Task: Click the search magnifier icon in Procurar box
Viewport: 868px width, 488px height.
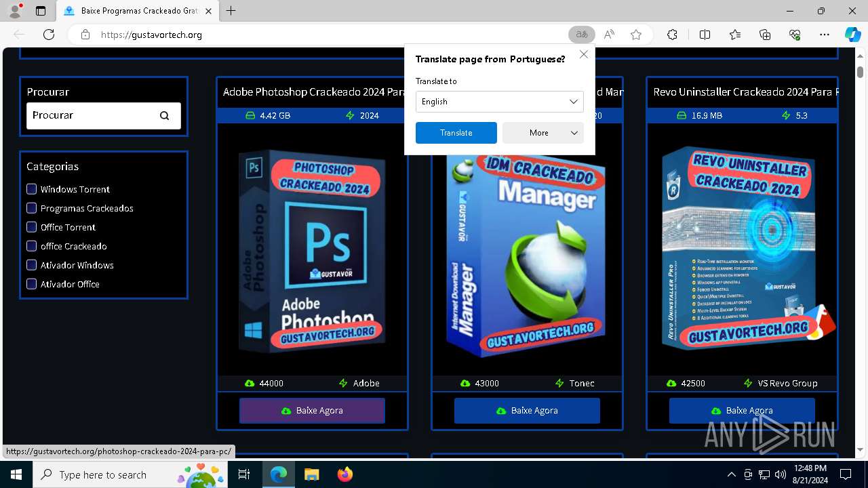Action: (x=164, y=115)
